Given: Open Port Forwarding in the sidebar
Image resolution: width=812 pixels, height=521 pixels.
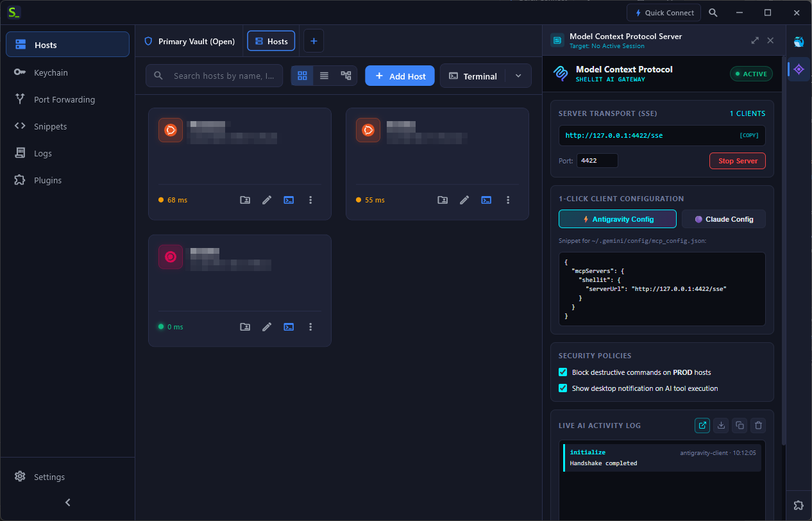Looking at the screenshot, I should pos(67,99).
